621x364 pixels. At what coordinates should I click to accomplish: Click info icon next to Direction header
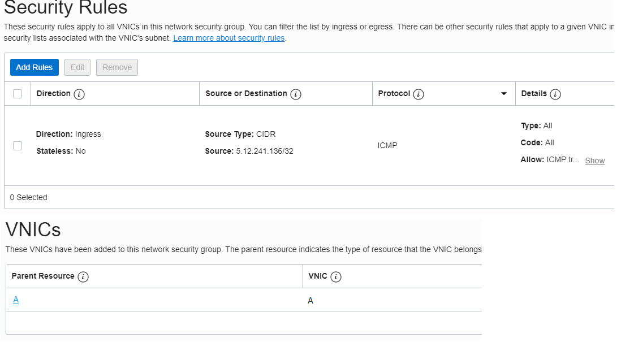(79, 94)
